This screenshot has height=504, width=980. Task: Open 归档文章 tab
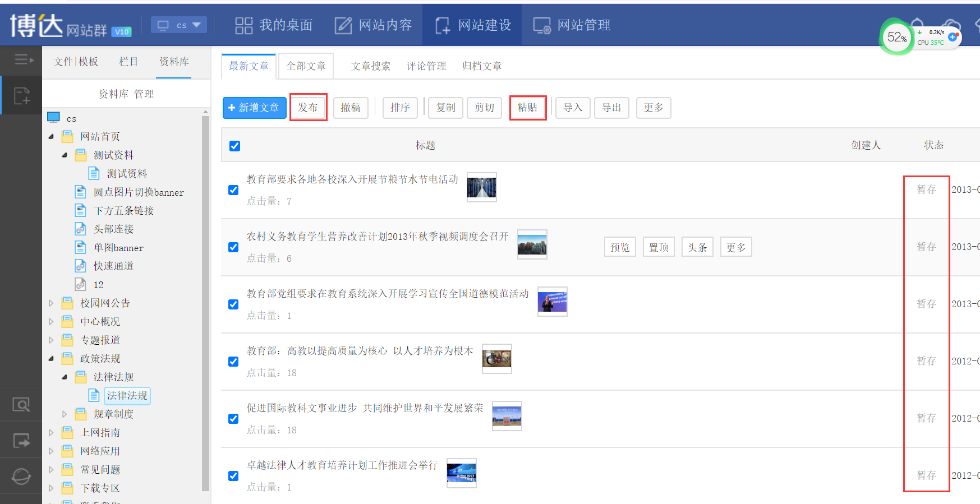482,66
